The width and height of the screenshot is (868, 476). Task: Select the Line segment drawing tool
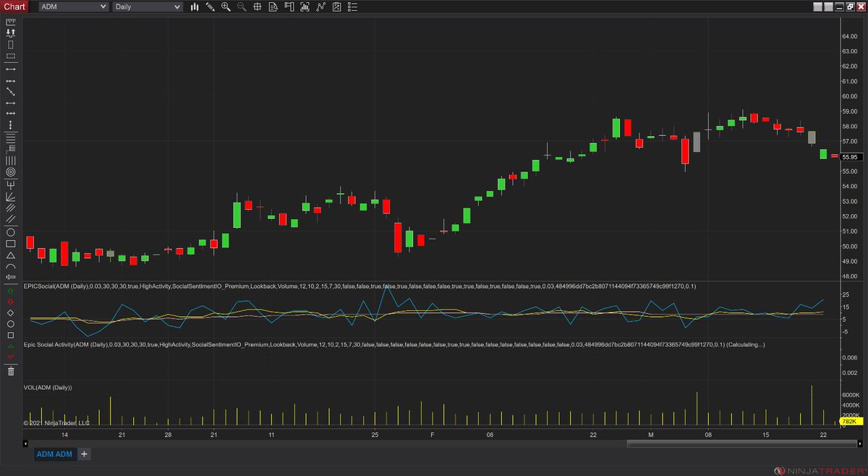[11, 69]
